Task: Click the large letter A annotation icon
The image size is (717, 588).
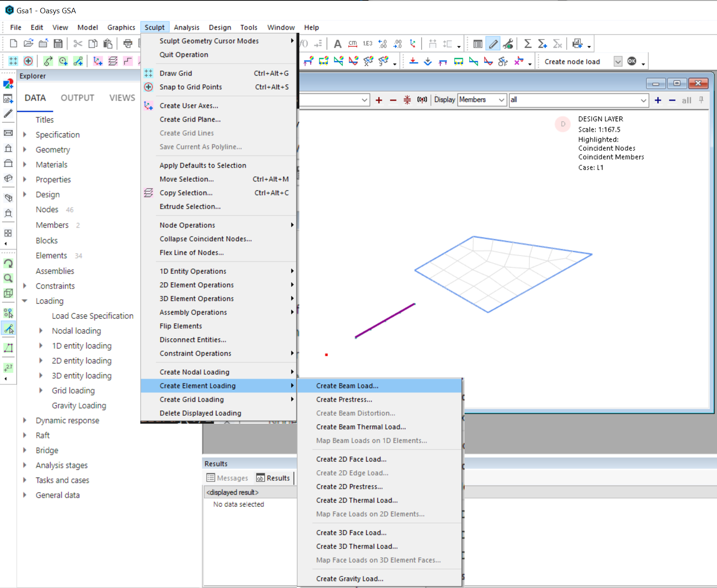Action: point(338,44)
